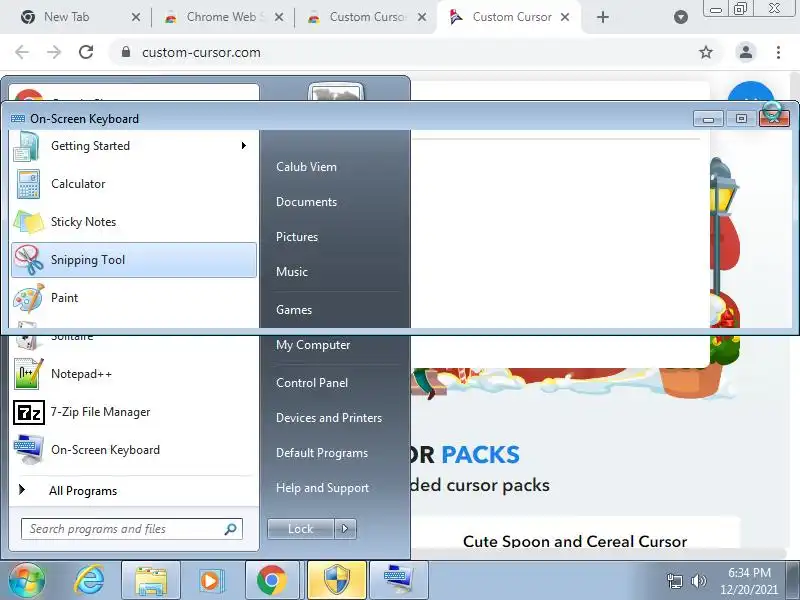Open Music library

click(292, 272)
